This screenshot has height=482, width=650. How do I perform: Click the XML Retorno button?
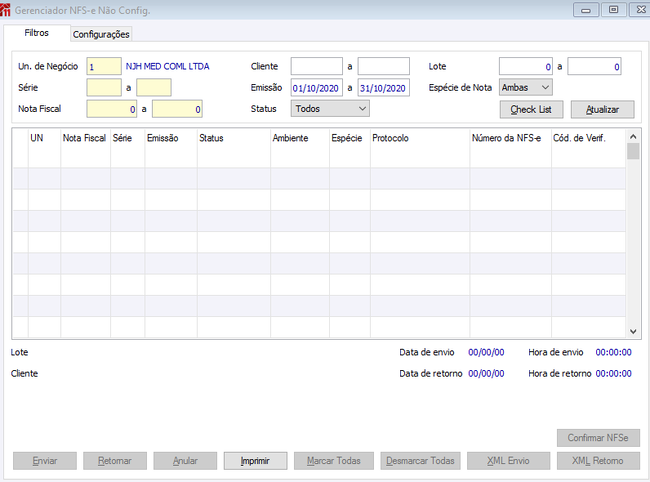[598, 461]
